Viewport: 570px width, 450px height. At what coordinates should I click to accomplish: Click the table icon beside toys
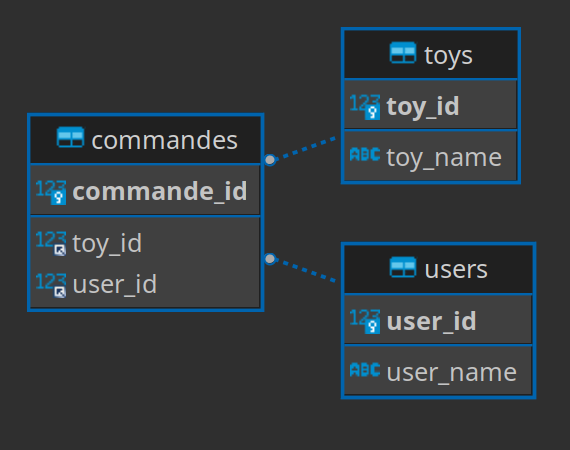click(x=403, y=53)
